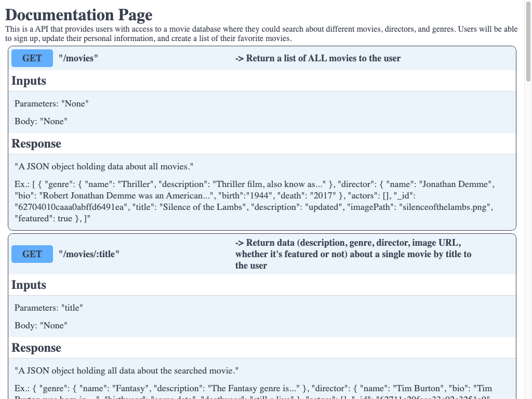Image resolution: width=532 pixels, height=399 pixels.
Task: Click the Documentation Page heading
Action: pos(79,15)
